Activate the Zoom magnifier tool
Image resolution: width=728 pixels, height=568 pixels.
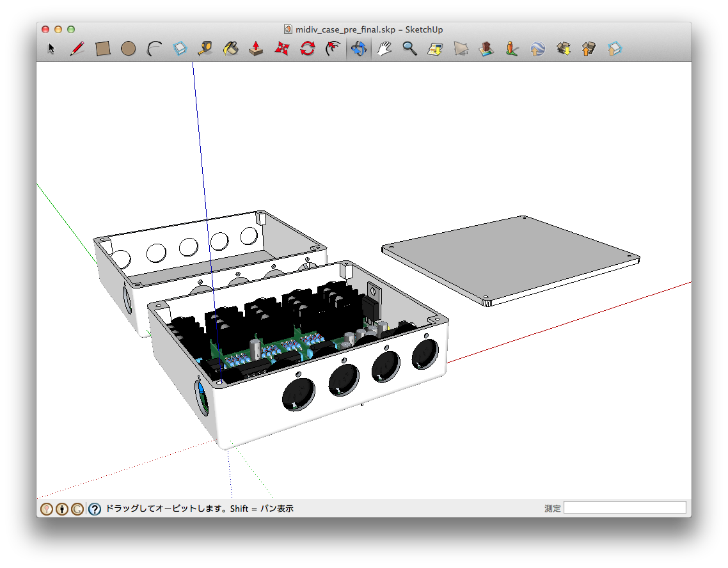410,49
